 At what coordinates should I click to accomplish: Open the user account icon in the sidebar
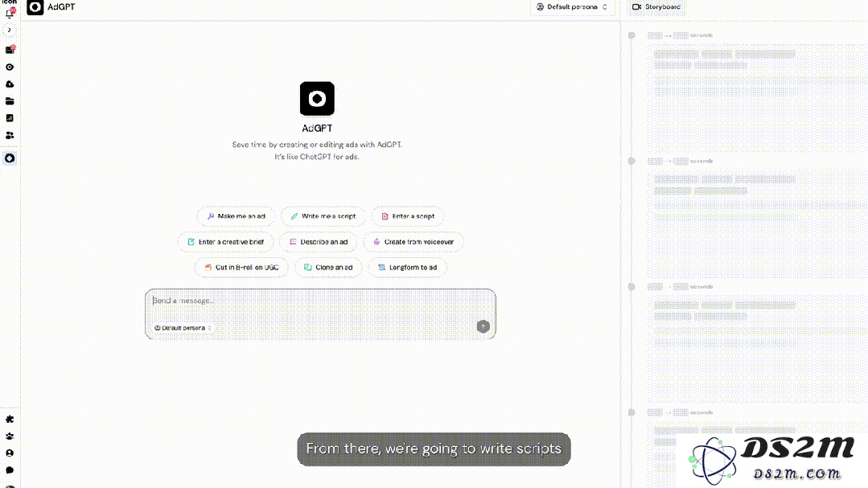point(10,453)
